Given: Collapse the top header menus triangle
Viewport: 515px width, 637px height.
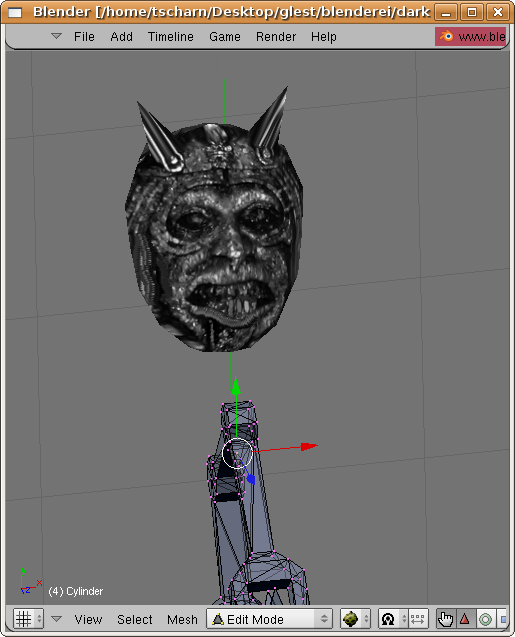Looking at the screenshot, I should point(56,36).
